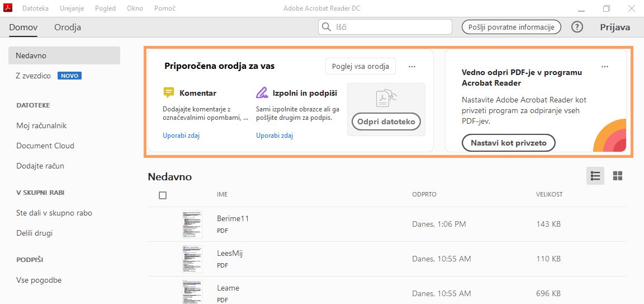Open Moj računalnik in the sidebar
This screenshot has width=644, height=304.
coord(41,125)
